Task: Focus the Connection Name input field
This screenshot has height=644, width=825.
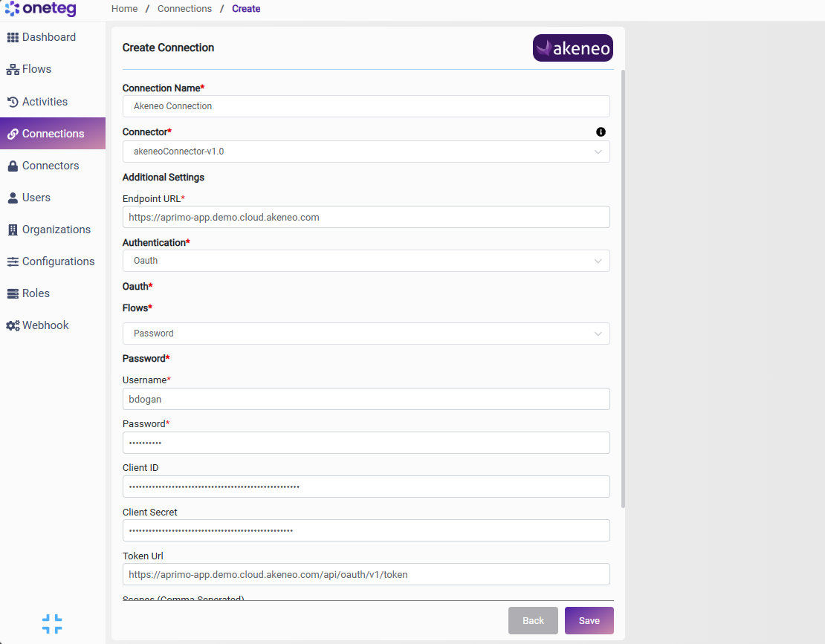Action: click(366, 106)
